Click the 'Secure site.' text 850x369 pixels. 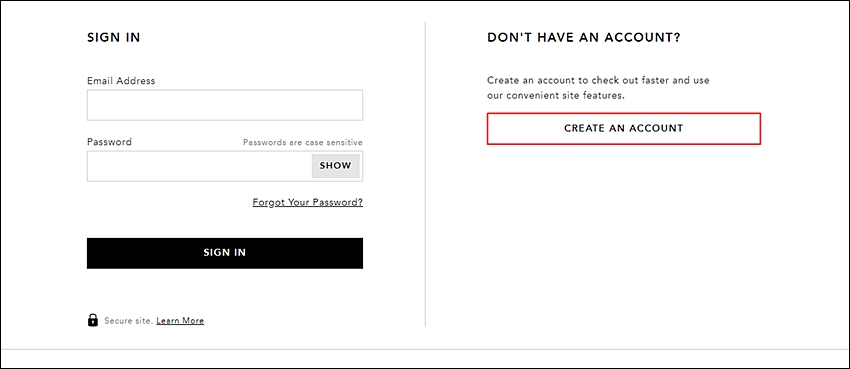pos(128,321)
